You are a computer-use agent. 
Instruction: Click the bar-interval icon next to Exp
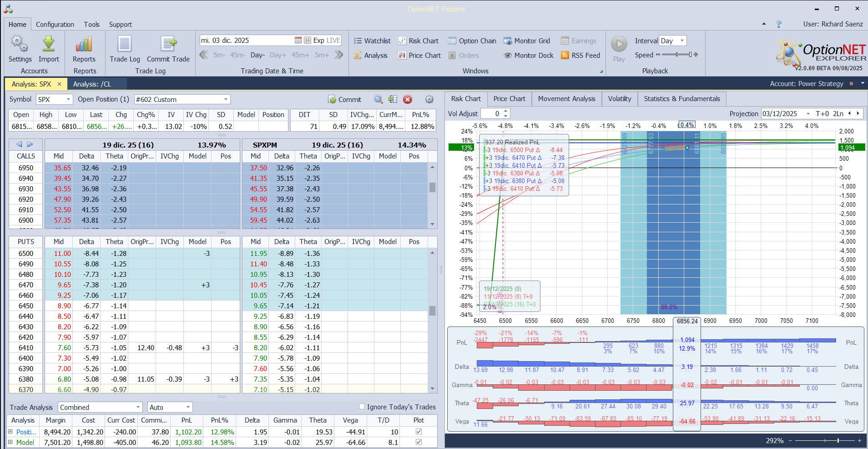tap(308, 41)
